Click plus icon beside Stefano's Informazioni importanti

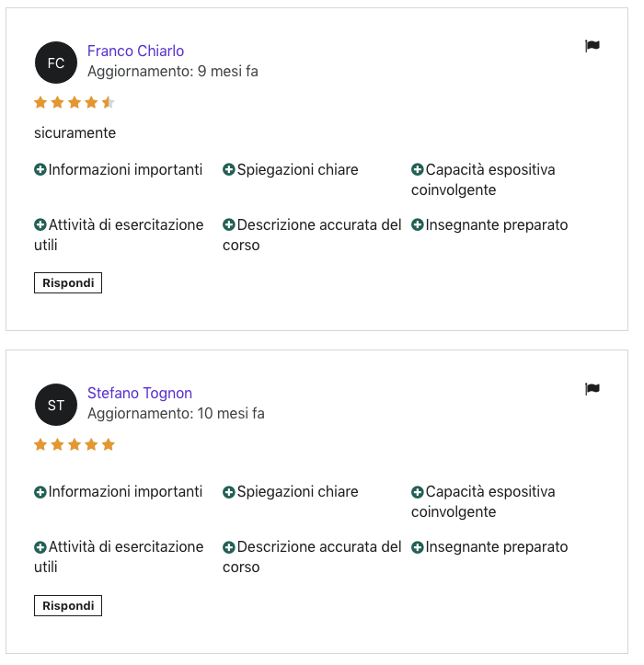40,492
